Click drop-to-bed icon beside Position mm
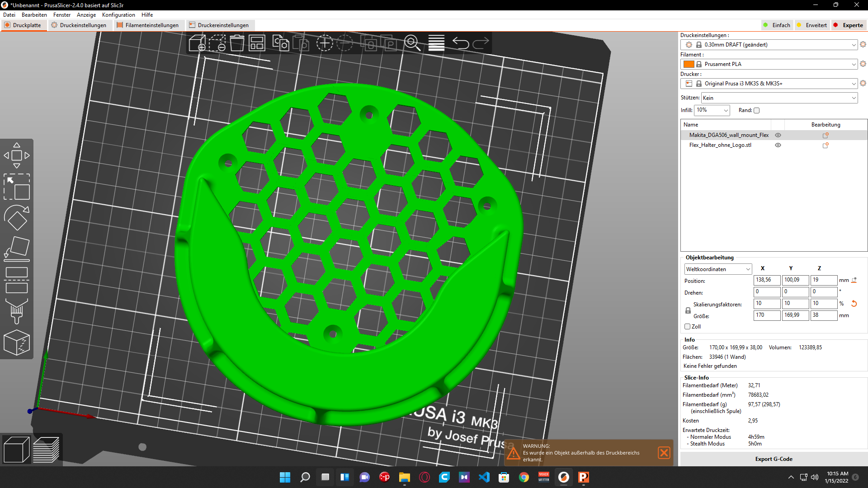Screen dimensions: 868x488 (x=854, y=280)
